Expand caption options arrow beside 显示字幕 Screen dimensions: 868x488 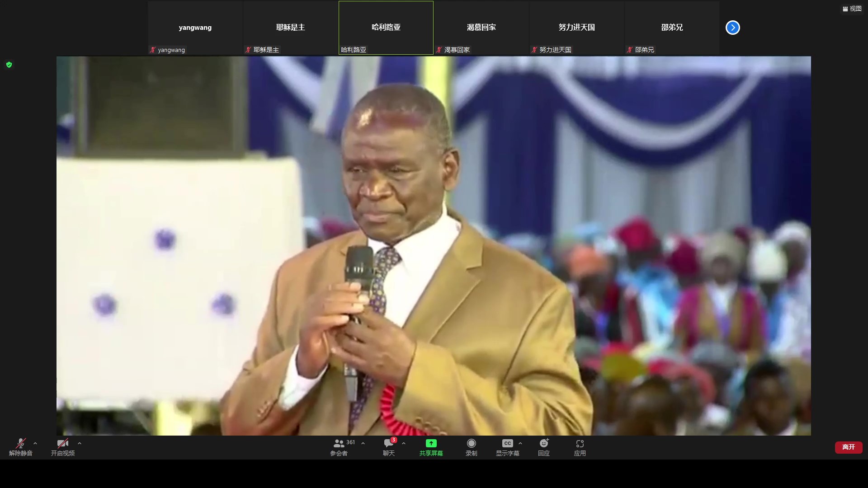click(520, 443)
